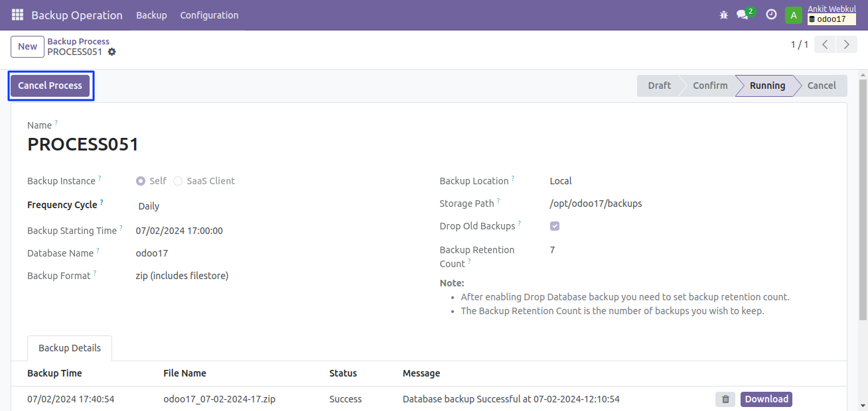The width and height of the screenshot is (868, 411).
Task: Select the SaaS Client radio option
Action: coord(178,181)
